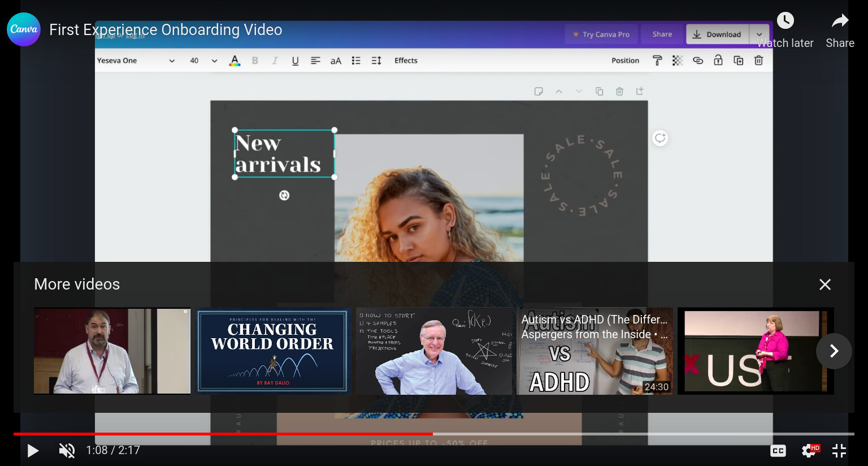The width and height of the screenshot is (868, 466).
Task: Duplicate page icon above canvas
Action: click(x=599, y=91)
